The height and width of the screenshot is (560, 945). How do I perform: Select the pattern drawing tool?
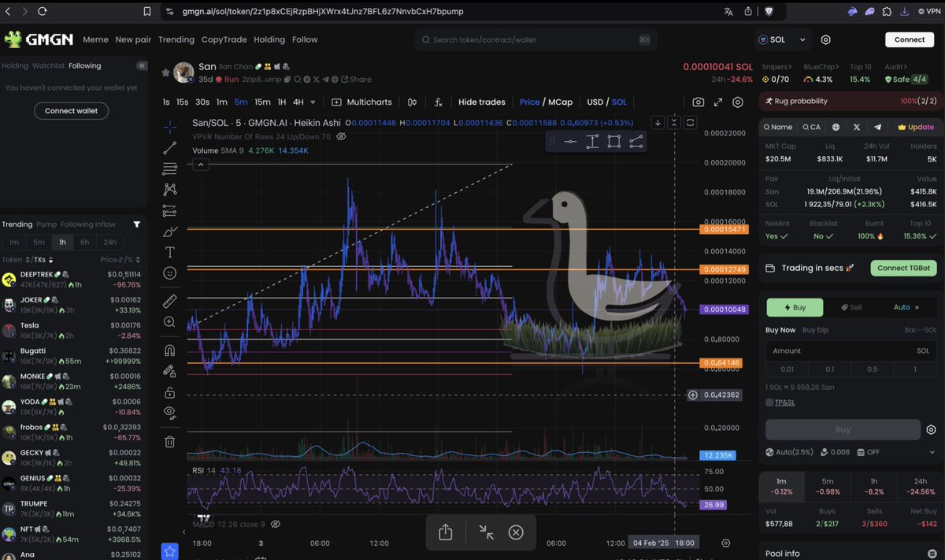pyautogui.click(x=169, y=190)
